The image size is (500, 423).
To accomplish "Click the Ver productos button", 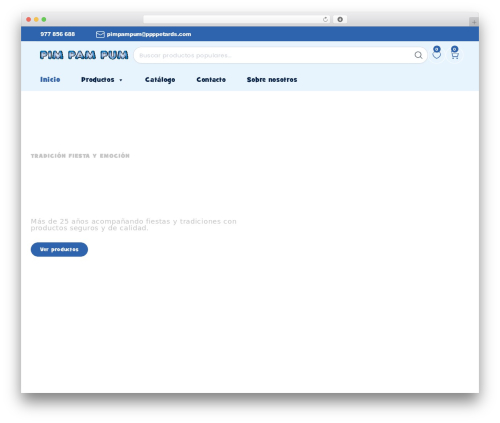I will pyautogui.click(x=59, y=249).
